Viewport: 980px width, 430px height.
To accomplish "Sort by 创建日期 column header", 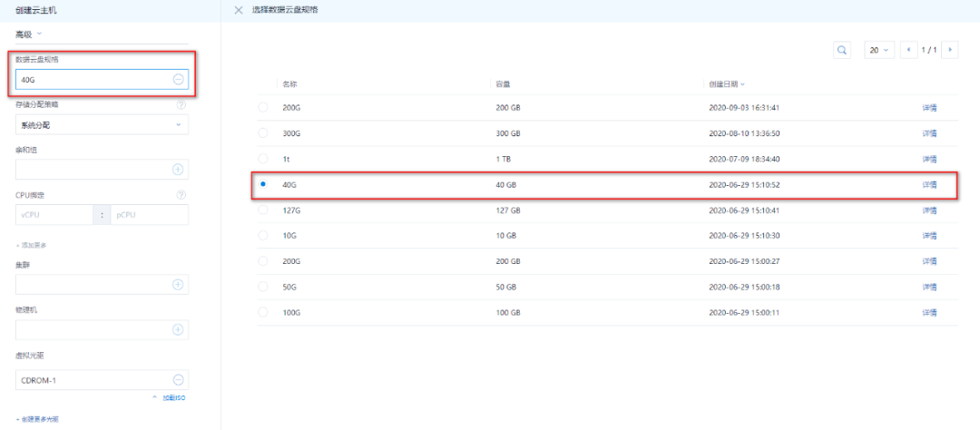I will tap(727, 83).
